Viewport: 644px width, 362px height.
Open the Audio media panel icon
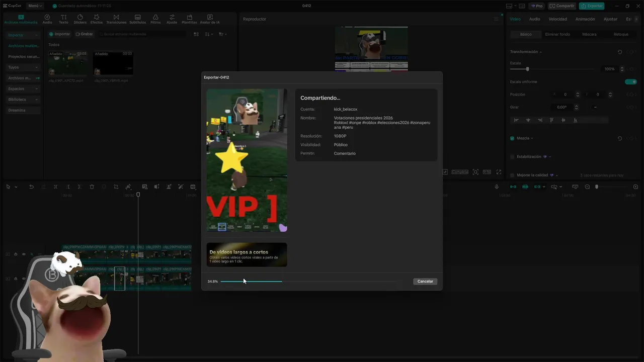pyautogui.click(x=47, y=19)
